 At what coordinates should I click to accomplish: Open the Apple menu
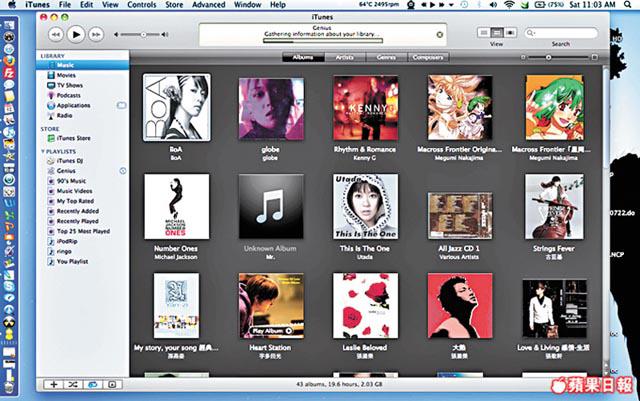12,5
